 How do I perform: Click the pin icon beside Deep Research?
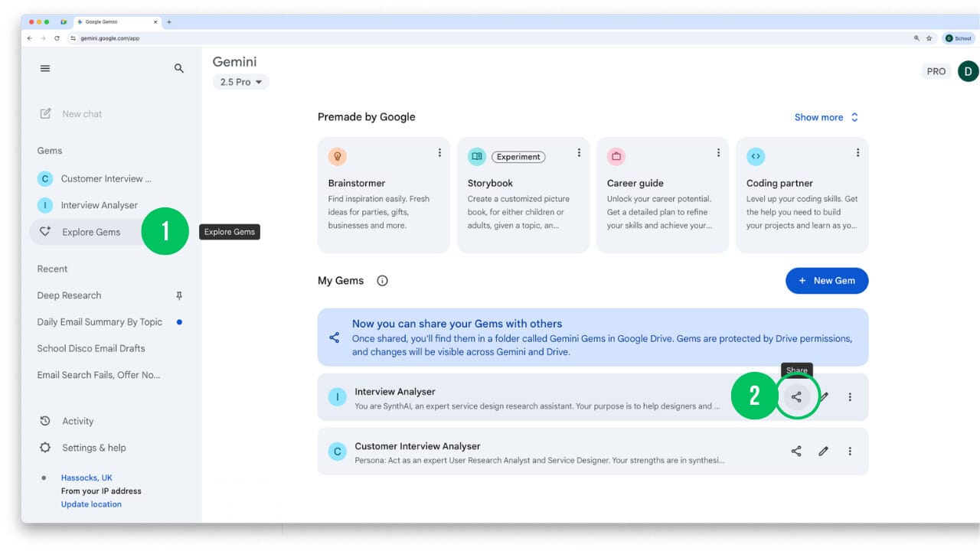click(179, 296)
